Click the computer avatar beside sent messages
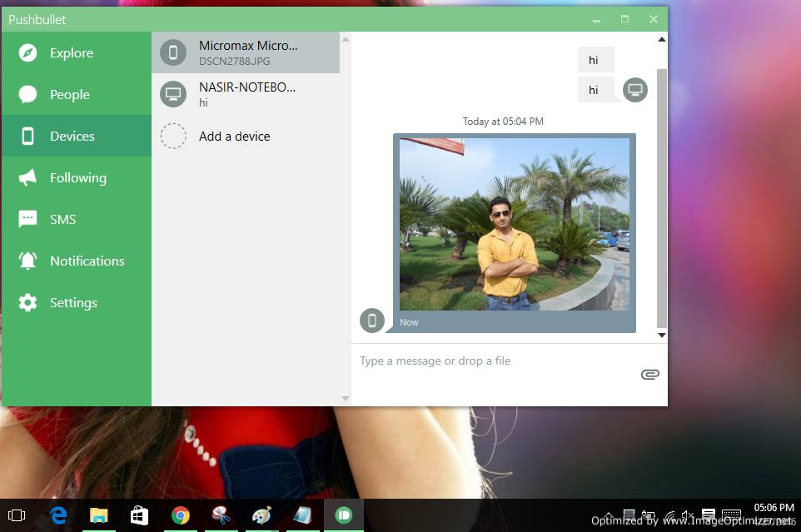This screenshot has width=801, height=532. point(635,90)
